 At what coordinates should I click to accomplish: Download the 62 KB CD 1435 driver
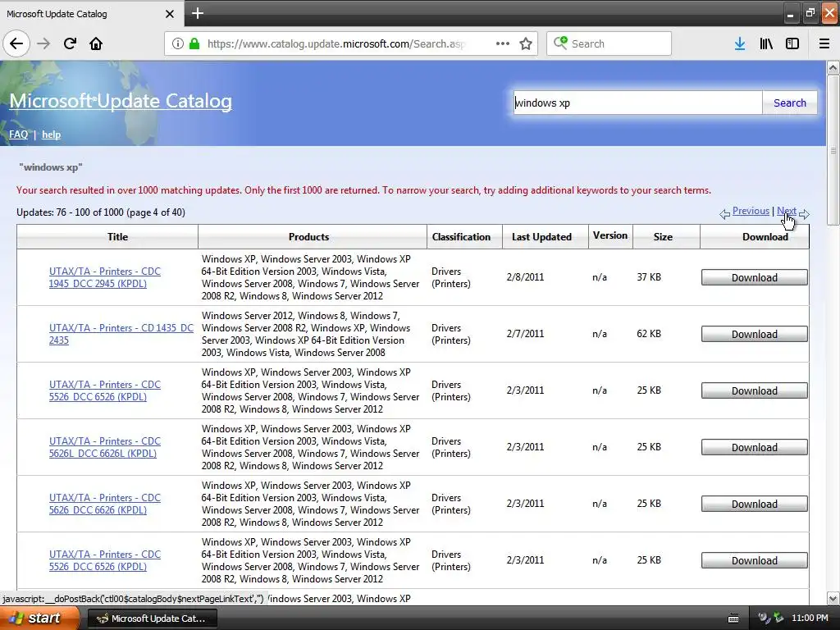pos(755,335)
